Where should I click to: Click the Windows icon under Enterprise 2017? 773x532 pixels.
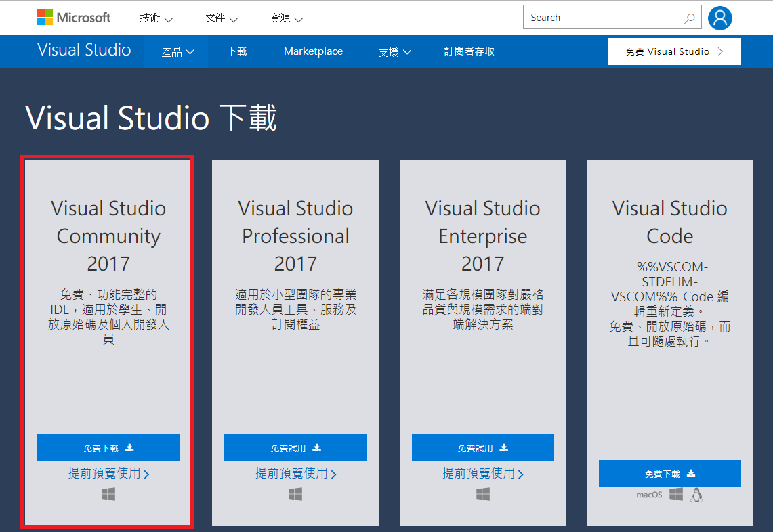click(x=483, y=494)
